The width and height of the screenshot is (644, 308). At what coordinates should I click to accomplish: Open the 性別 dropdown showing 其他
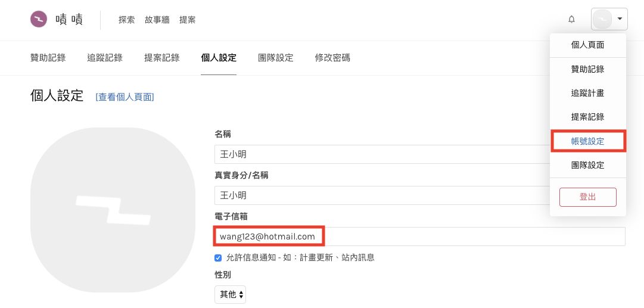[x=230, y=294]
